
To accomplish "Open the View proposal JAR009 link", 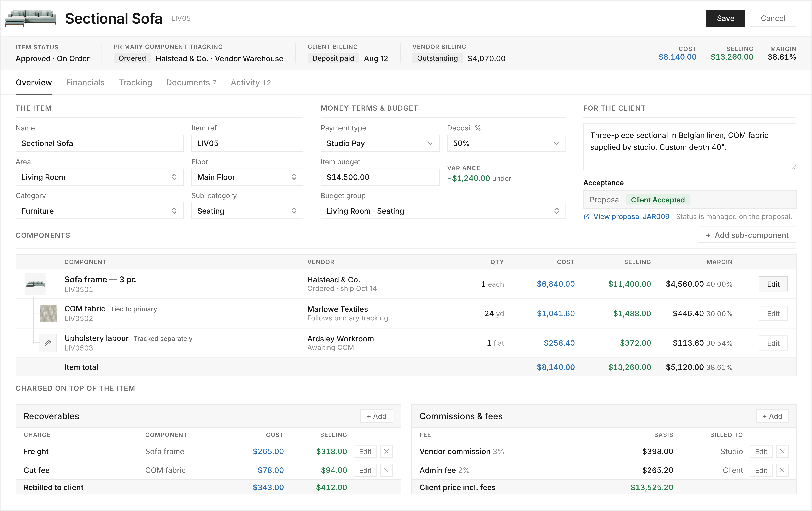I will [x=631, y=217].
